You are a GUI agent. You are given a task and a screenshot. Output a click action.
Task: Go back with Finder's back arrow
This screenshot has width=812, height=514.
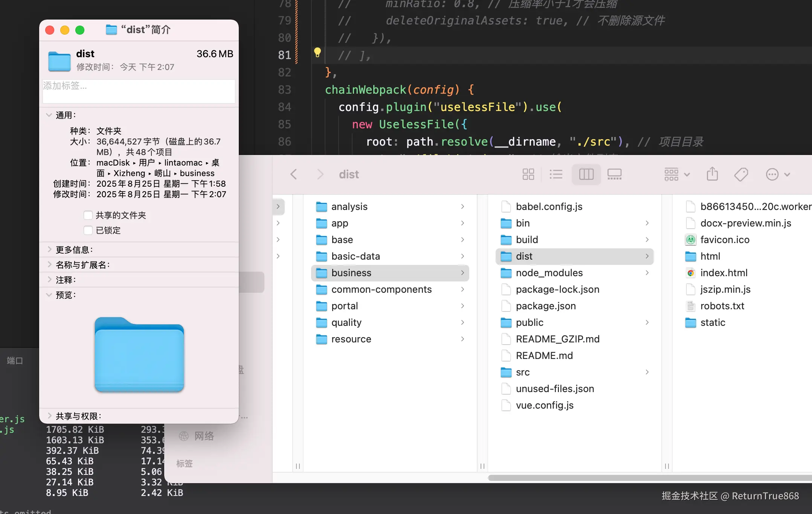point(294,174)
